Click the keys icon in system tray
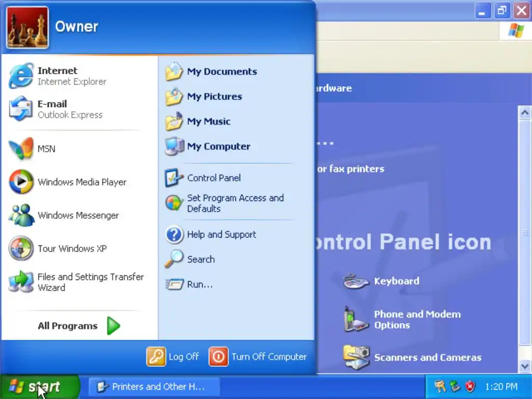This screenshot has width=532, height=399. [x=440, y=386]
